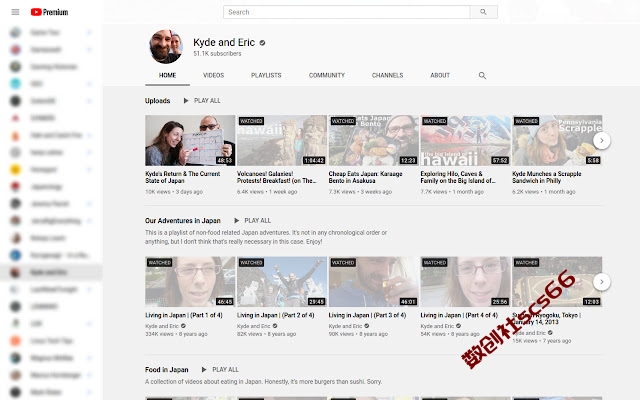Click the YouTube Premium logo

point(49,12)
